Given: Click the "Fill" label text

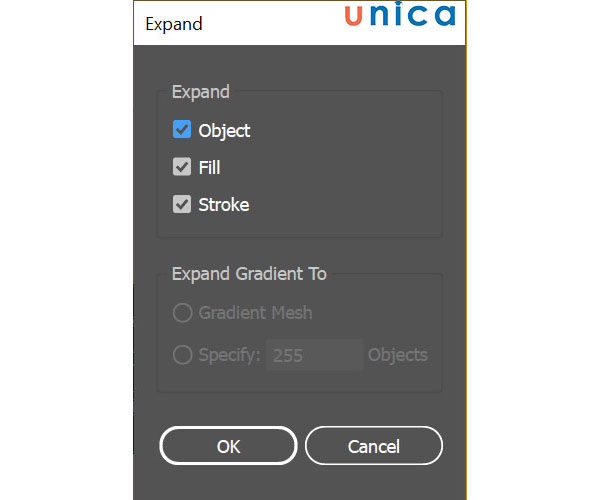Looking at the screenshot, I should [209, 167].
